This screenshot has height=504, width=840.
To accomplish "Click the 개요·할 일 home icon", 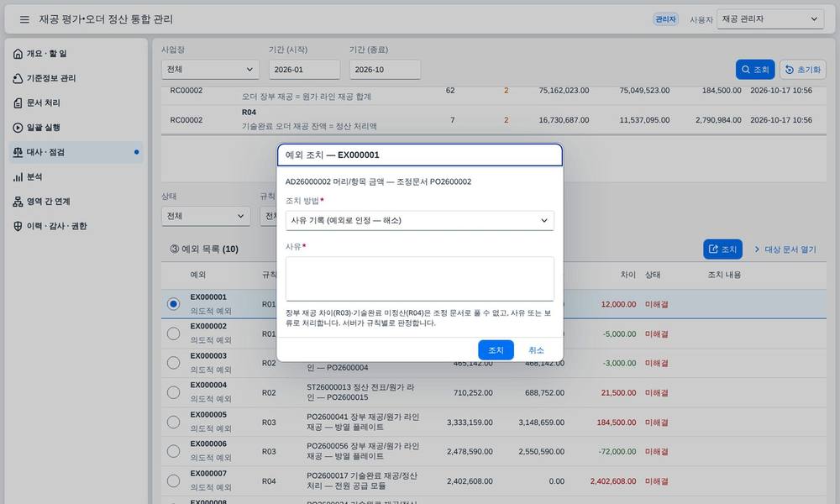I will coord(18,54).
